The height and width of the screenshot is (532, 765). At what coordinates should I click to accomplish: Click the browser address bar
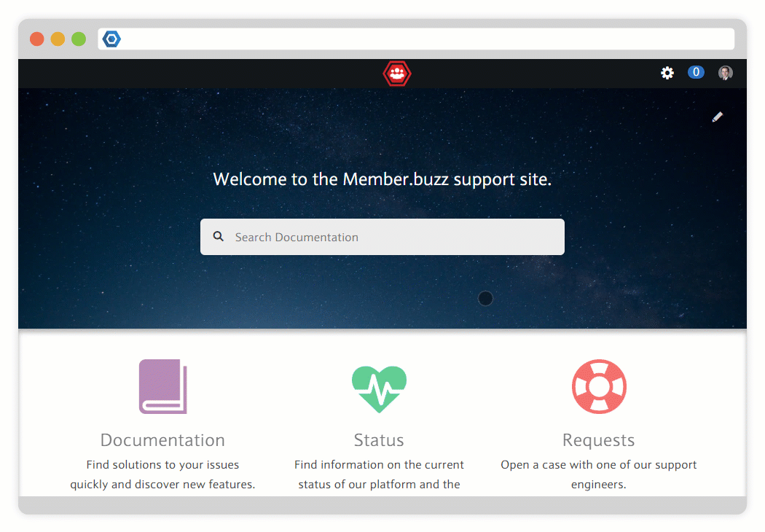coord(423,39)
